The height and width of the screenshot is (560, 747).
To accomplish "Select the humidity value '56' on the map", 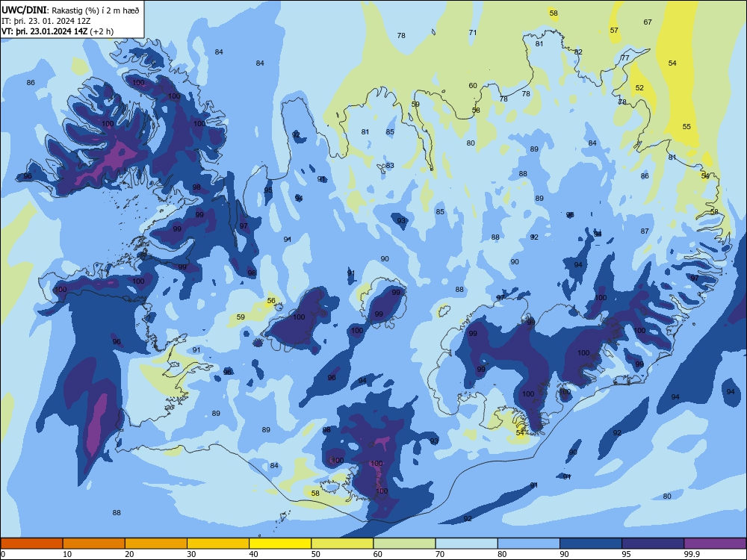I will coord(271,300).
